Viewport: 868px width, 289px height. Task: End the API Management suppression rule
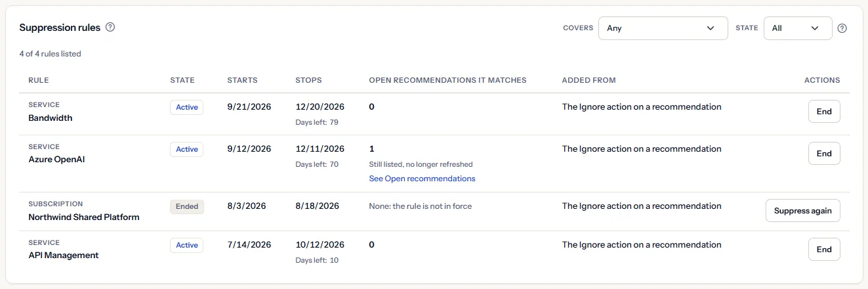click(824, 250)
